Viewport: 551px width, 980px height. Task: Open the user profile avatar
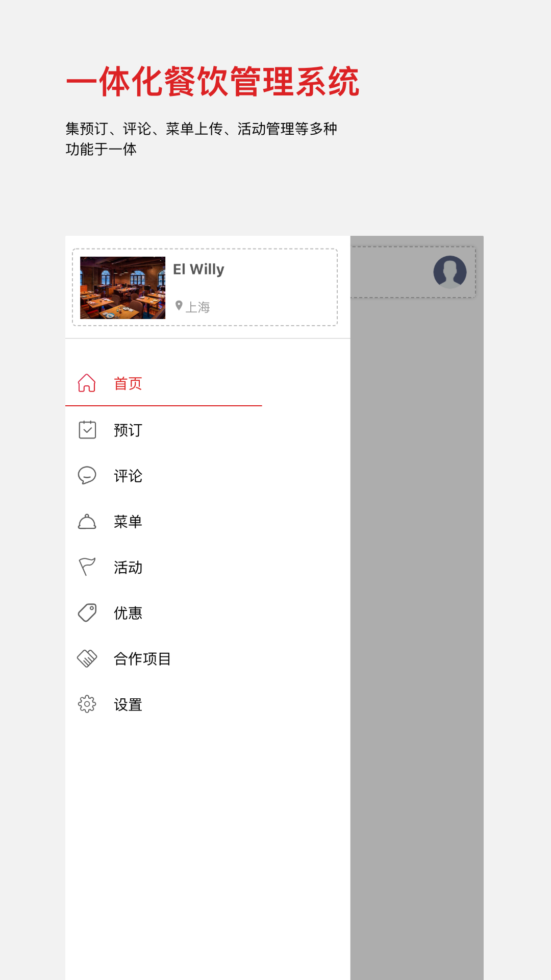click(450, 272)
